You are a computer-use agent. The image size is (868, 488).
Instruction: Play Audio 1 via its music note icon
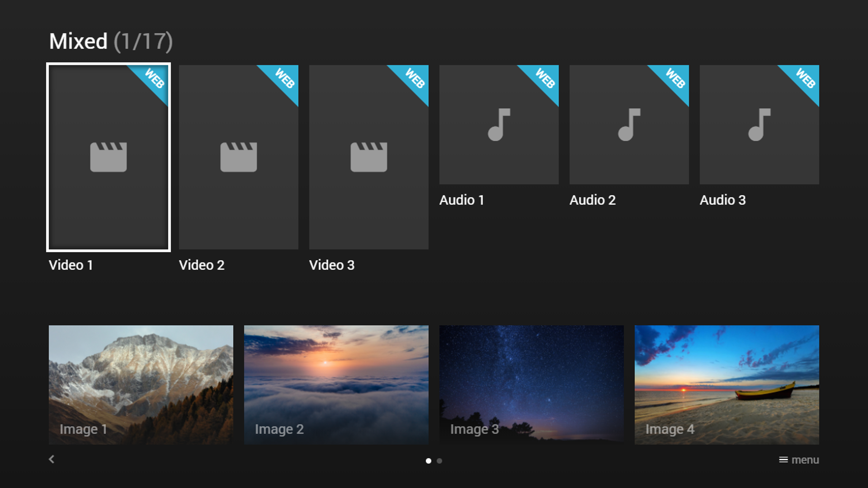point(498,125)
